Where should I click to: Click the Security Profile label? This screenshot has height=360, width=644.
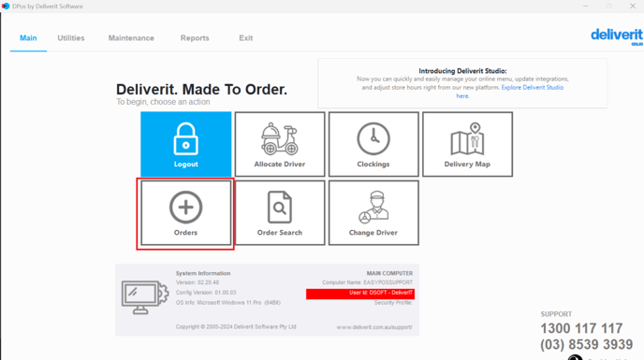(x=393, y=303)
